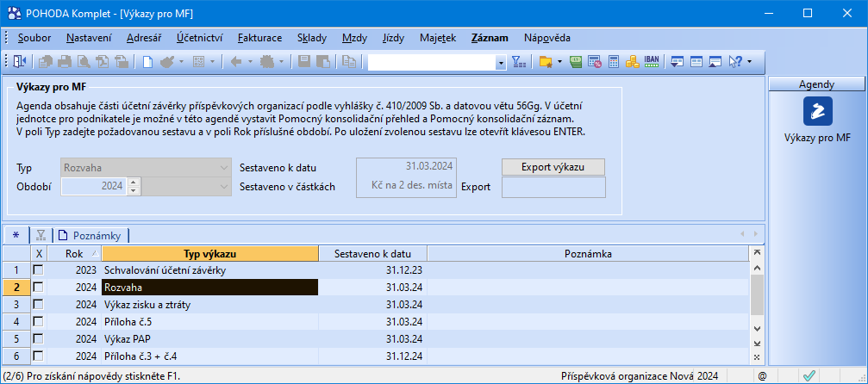Viewport: 868px width, 384px height.
Task: Click the window layout icon with down arrow
Action: (676, 62)
